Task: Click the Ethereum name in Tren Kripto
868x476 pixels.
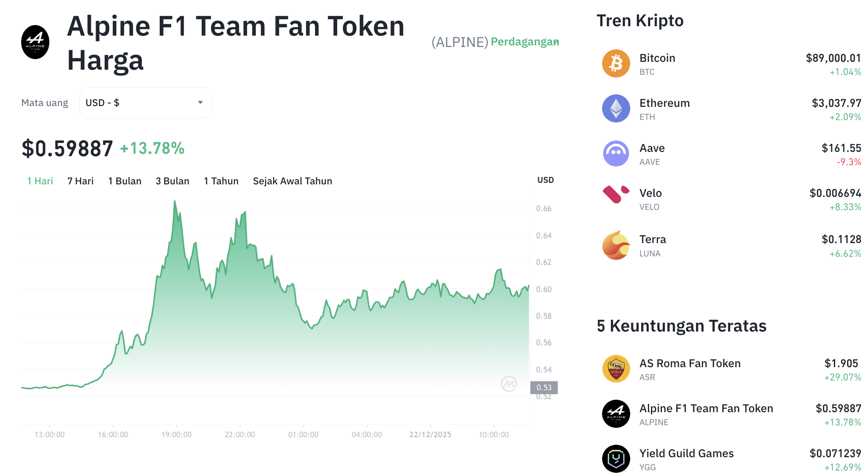Action: [x=665, y=103]
